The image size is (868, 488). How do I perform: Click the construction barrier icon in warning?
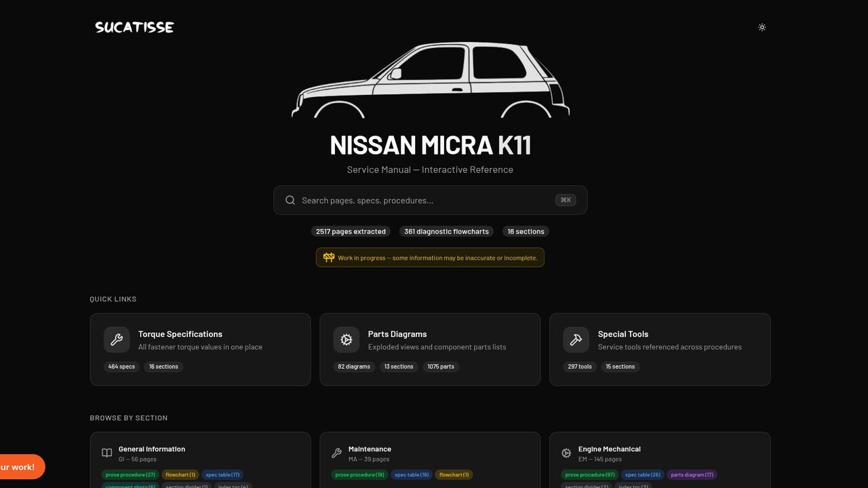click(x=329, y=258)
